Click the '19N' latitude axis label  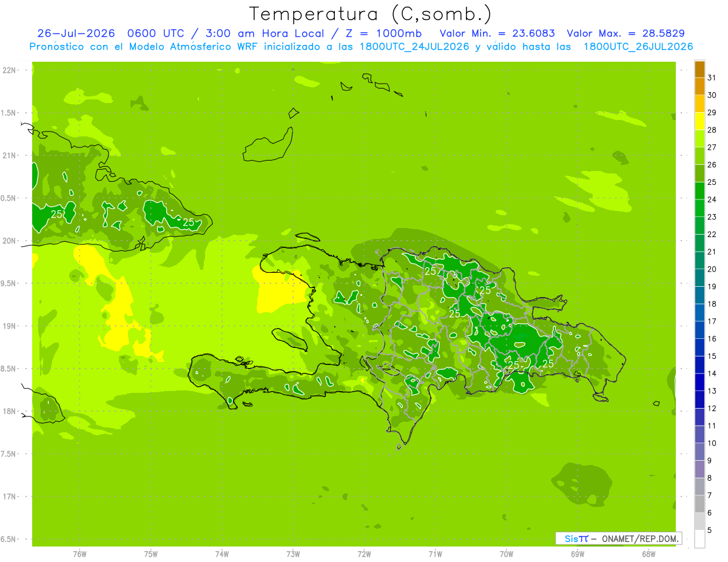click(9, 326)
